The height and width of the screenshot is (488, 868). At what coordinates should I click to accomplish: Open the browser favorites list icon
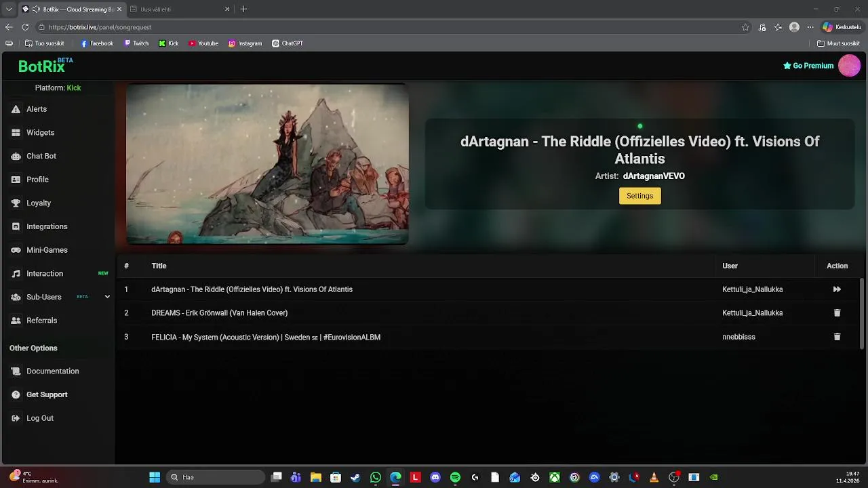pos(778,27)
